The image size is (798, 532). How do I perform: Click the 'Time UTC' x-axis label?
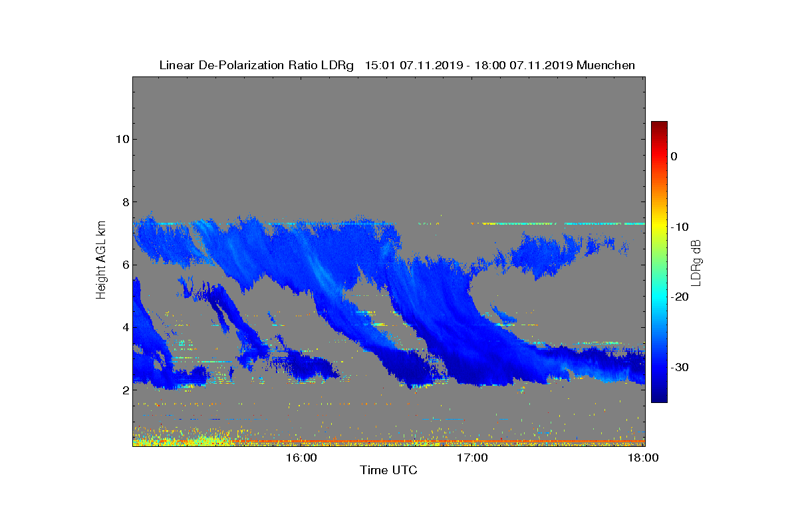tap(389, 470)
